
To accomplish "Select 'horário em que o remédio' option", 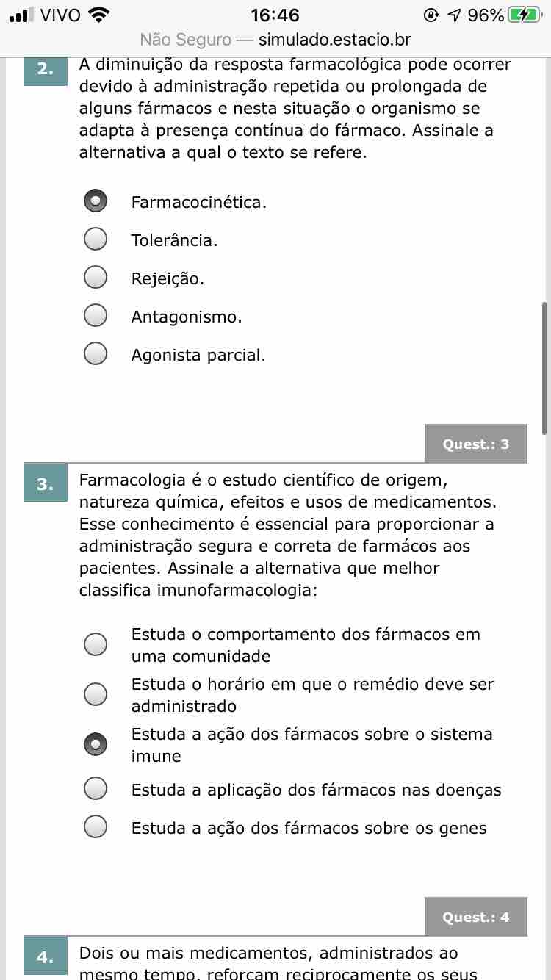I will coord(96,694).
